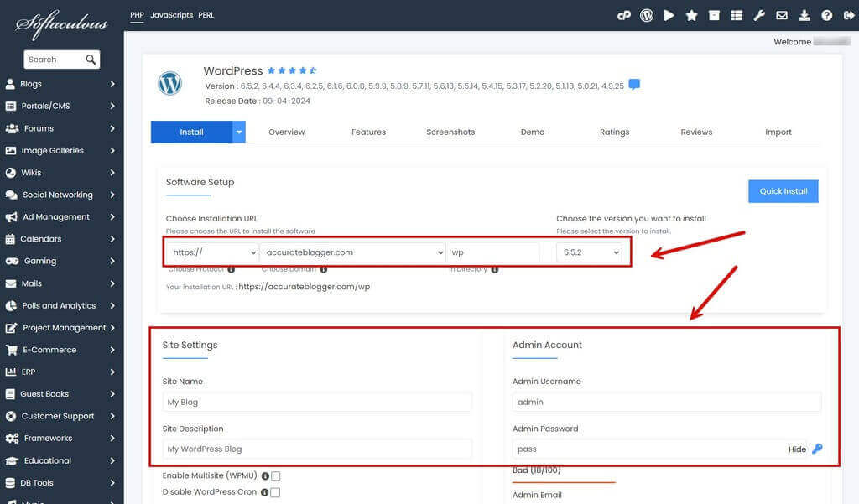The width and height of the screenshot is (859, 504).
Task: Click info icon beside Enable Multisite
Action: pyautogui.click(x=265, y=476)
